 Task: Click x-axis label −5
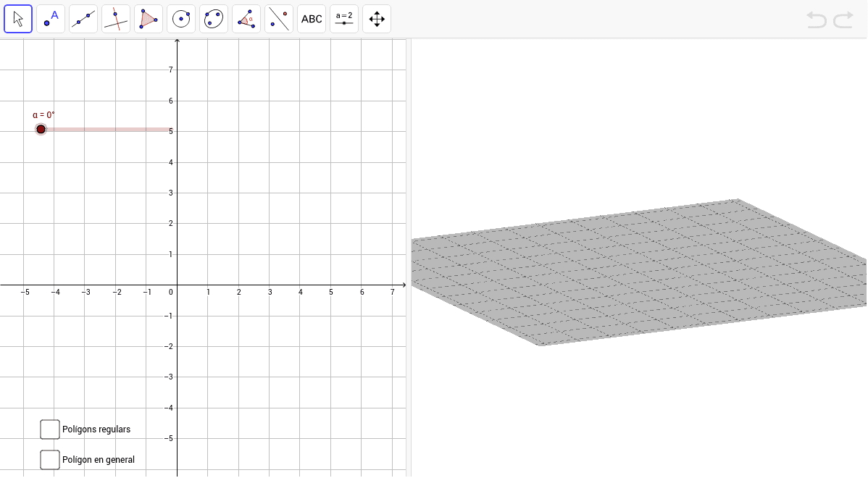25,292
